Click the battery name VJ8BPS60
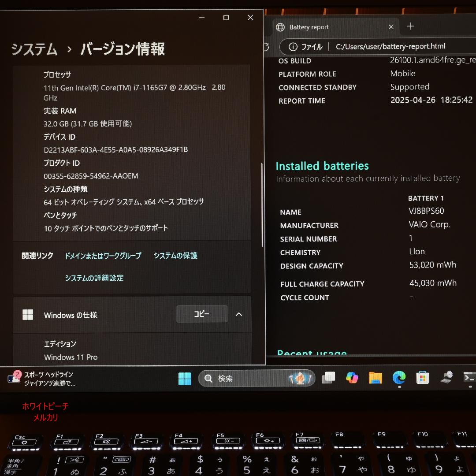Screen dimensions: 476x476 426,211
